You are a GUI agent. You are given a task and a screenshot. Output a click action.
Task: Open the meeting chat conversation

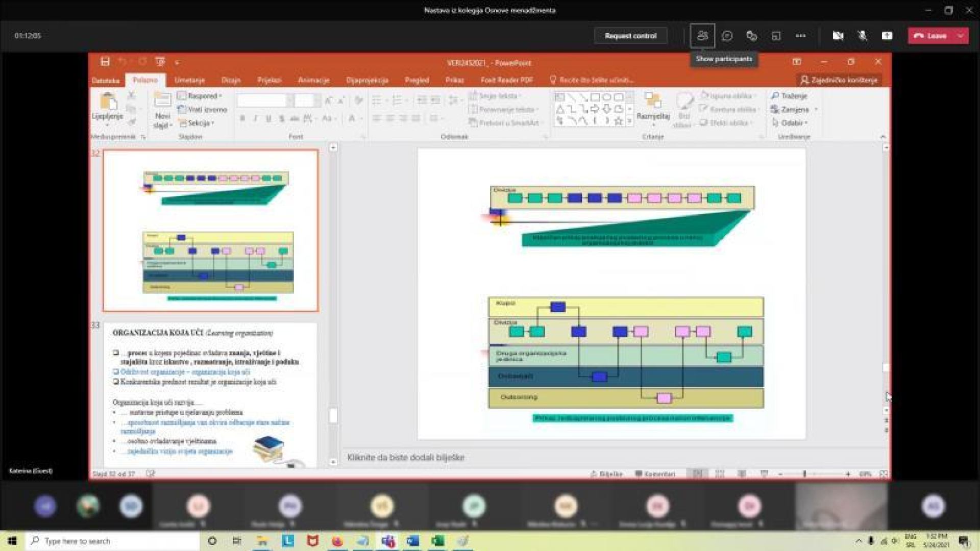pos(727,36)
